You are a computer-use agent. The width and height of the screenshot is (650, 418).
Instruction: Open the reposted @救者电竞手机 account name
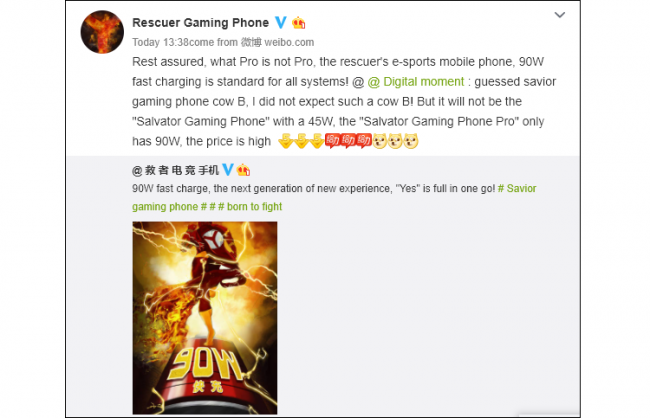[x=175, y=170]
